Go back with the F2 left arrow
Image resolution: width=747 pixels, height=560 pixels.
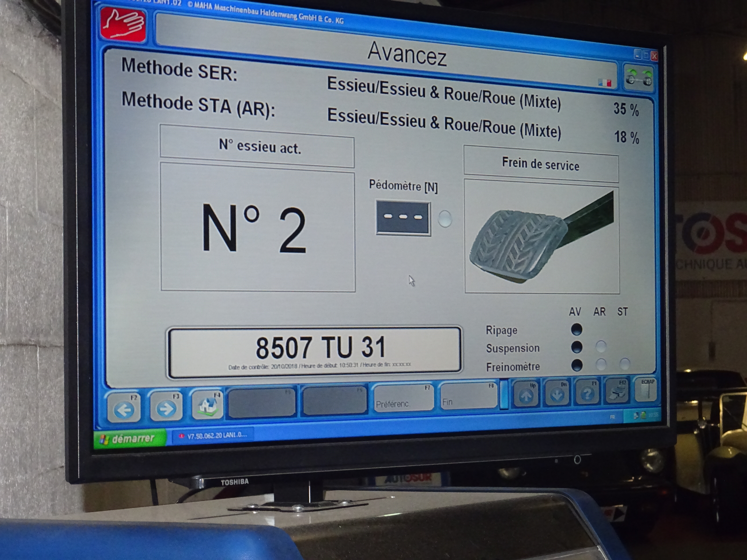tap(124, 407)
